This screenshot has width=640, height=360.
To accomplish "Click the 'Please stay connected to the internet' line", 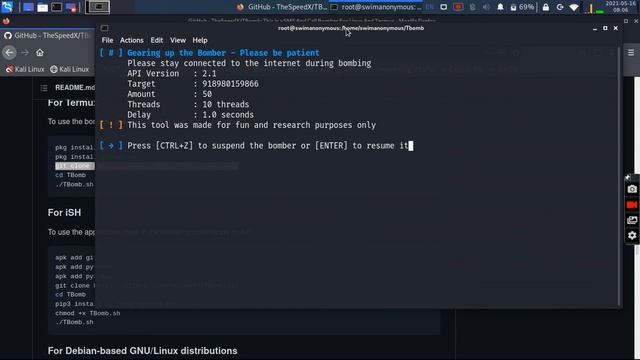I will pyautogui.click(x=249, y=63).
